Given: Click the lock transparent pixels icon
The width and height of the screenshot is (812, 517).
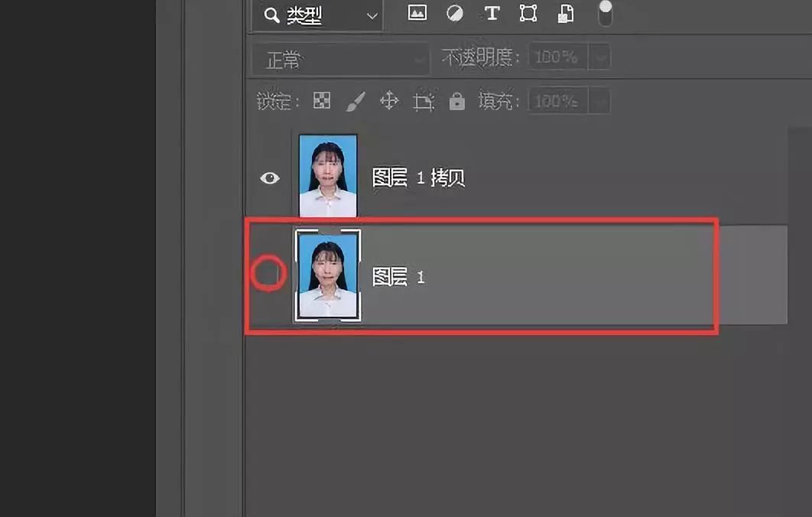Looking at the screenshot, I should point(323,100).
